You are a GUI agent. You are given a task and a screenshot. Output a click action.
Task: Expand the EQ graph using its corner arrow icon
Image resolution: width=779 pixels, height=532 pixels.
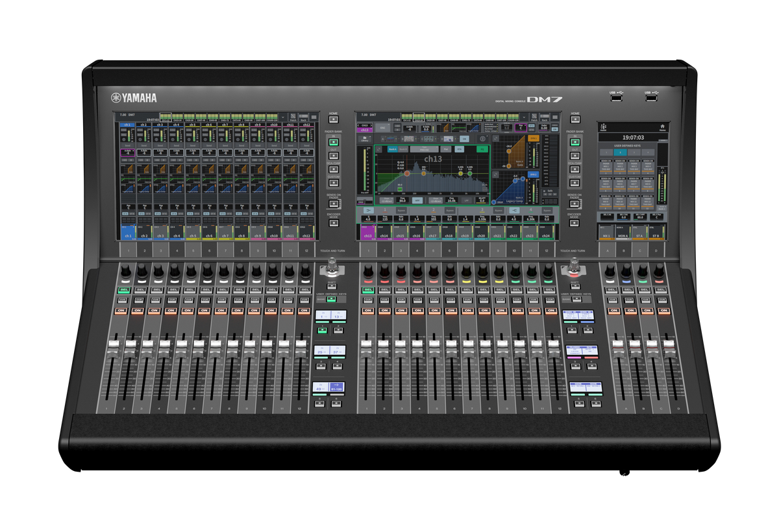(x=379, y=149)
